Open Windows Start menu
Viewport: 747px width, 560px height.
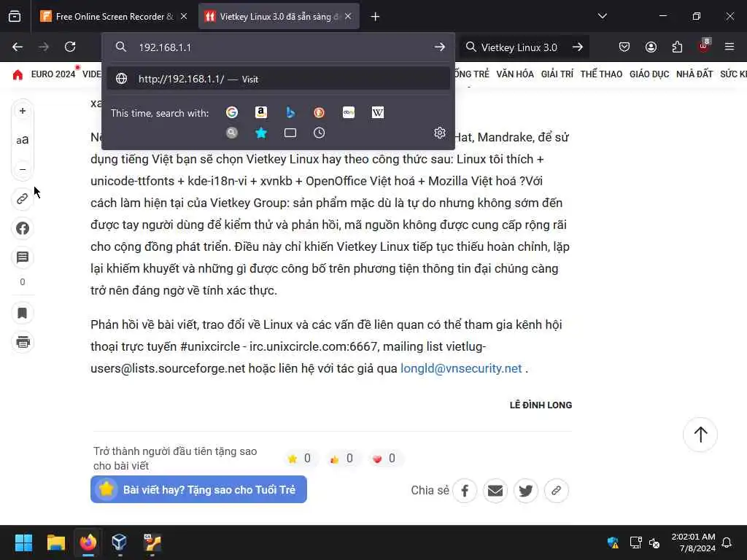23,542
